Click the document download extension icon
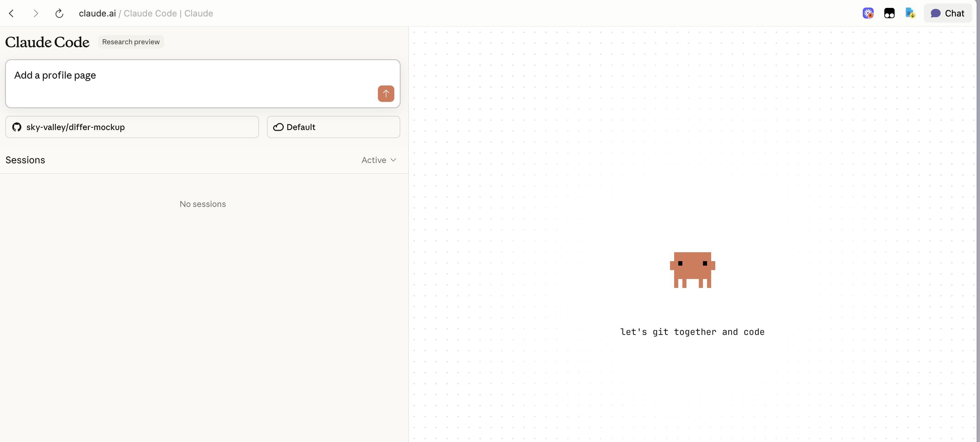The height and width of the screenshot is (442, 980). click(910, 13)
